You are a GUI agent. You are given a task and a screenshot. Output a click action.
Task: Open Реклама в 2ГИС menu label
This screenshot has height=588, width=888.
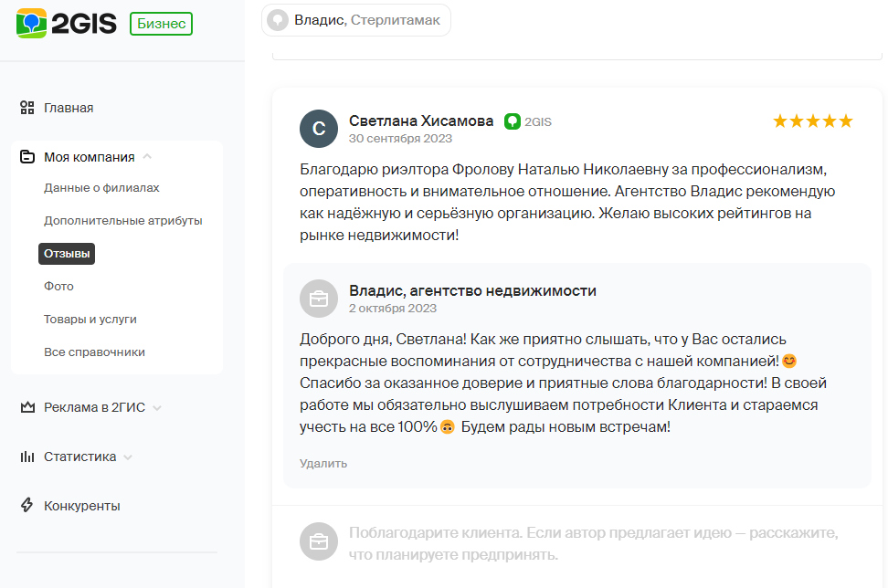[x=95, y=407]
